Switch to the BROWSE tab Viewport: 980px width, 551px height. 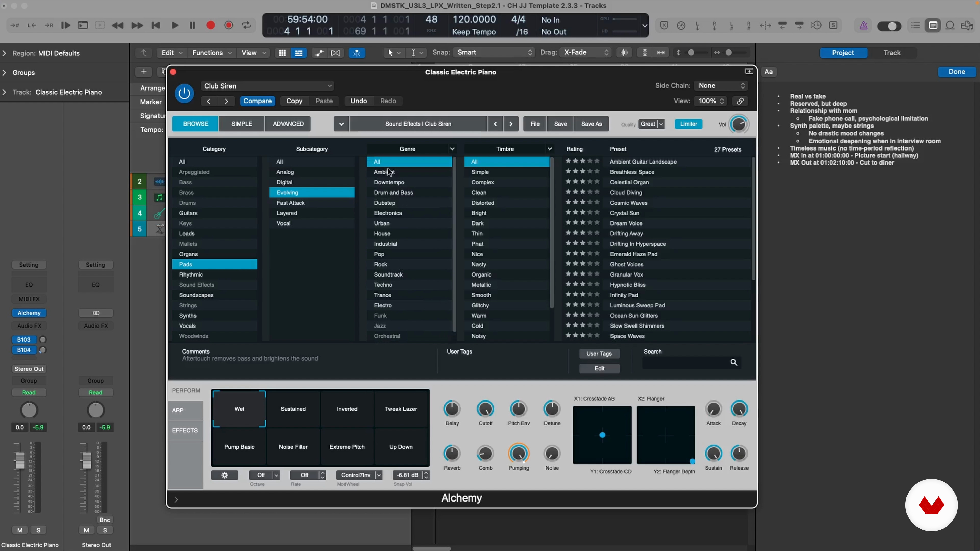pyautogui.click(x=195, y=123)
